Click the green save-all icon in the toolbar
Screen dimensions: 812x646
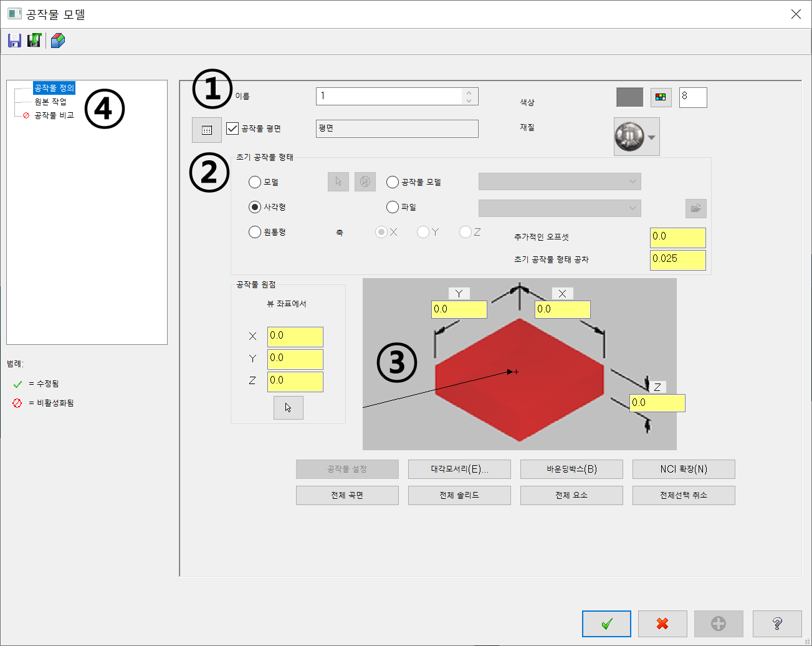(x=34, y=41)
